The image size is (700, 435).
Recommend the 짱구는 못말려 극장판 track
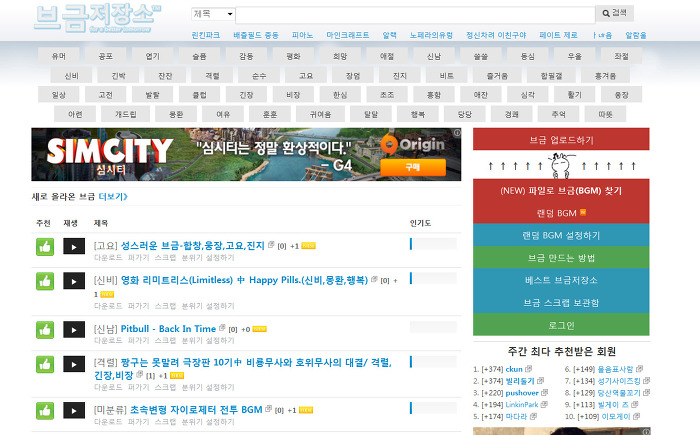pos(45,364)
